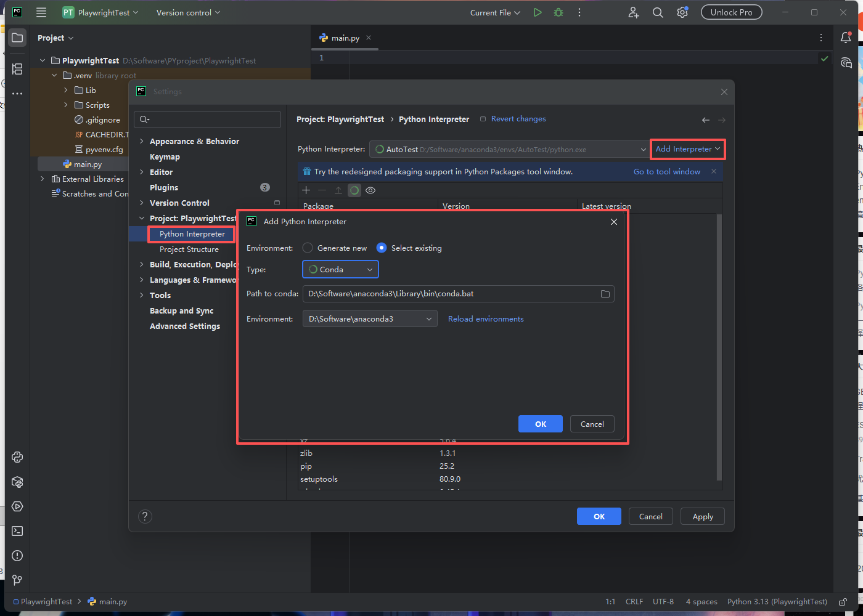This screenshot has height=616, width=863.
Task: Open Current File run configuration dropdown
Action: pyautogui.click(x=495, y=12)
